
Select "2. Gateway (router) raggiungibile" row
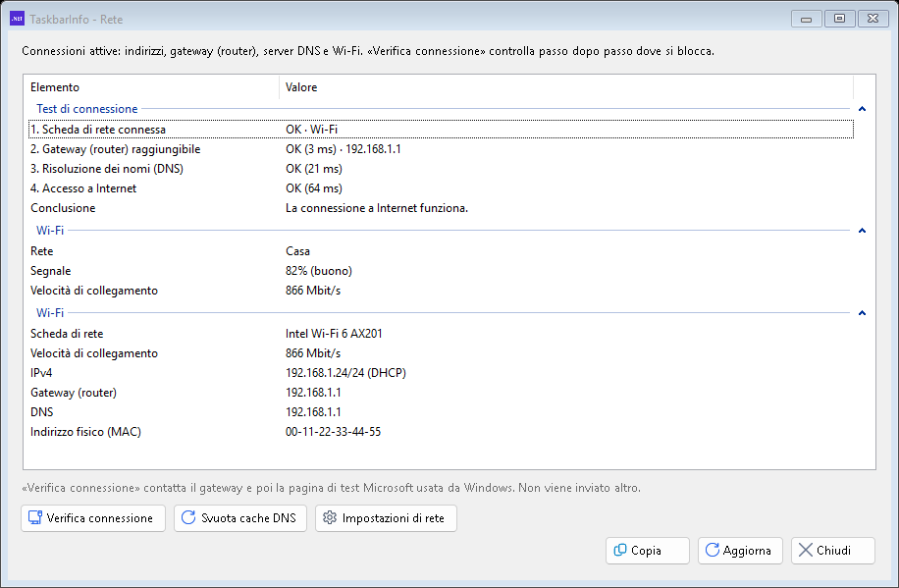click(441, 149)
